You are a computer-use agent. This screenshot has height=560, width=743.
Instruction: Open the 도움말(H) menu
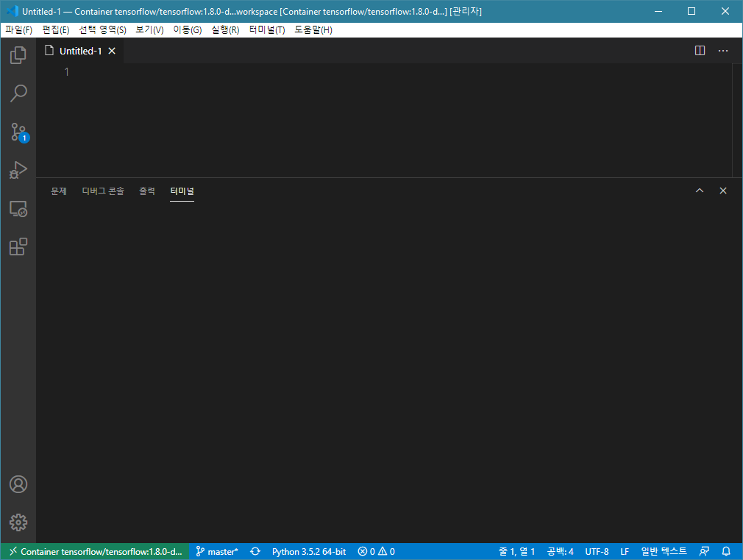[313, 30]
